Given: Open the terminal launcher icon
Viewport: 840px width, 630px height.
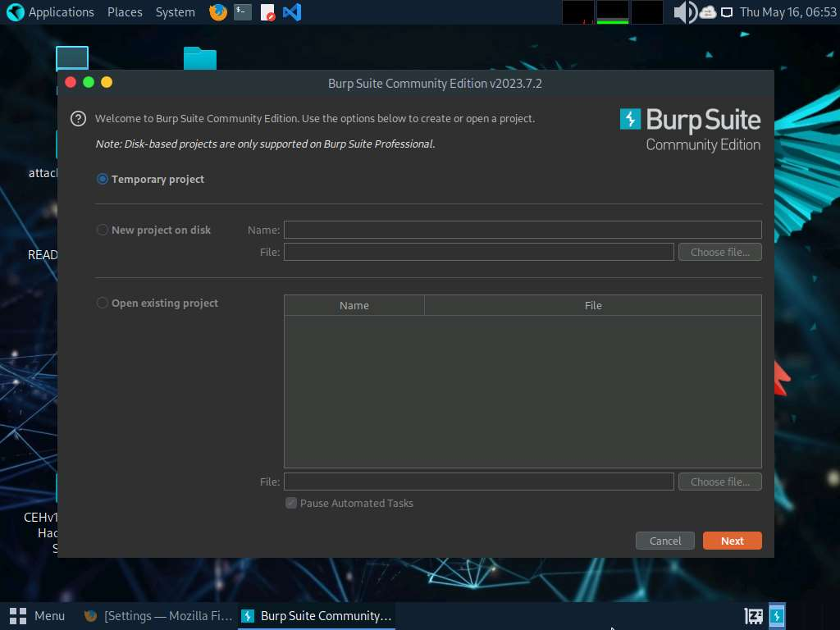Looking at the screenshot, I should [243, 12].
